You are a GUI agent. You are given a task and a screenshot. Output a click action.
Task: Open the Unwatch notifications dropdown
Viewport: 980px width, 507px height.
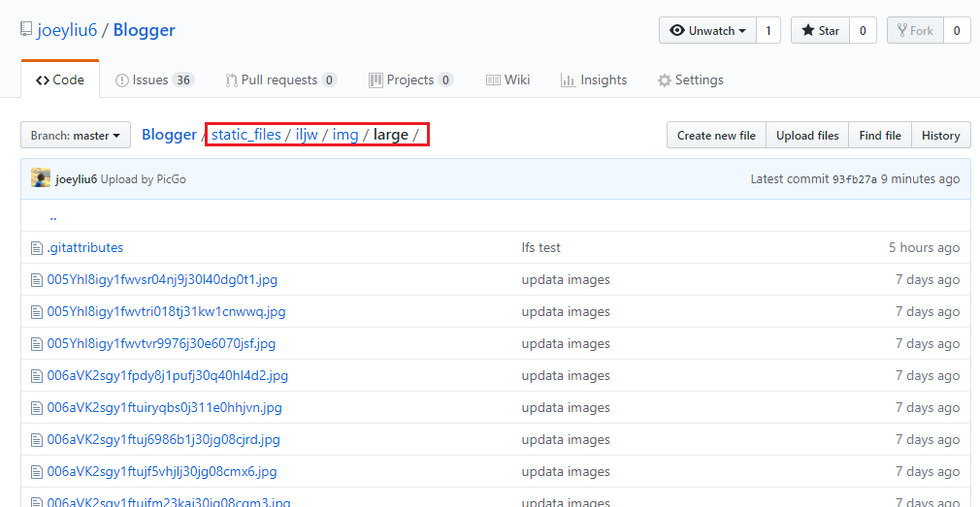pyautogui.click(x=707, y=31)
